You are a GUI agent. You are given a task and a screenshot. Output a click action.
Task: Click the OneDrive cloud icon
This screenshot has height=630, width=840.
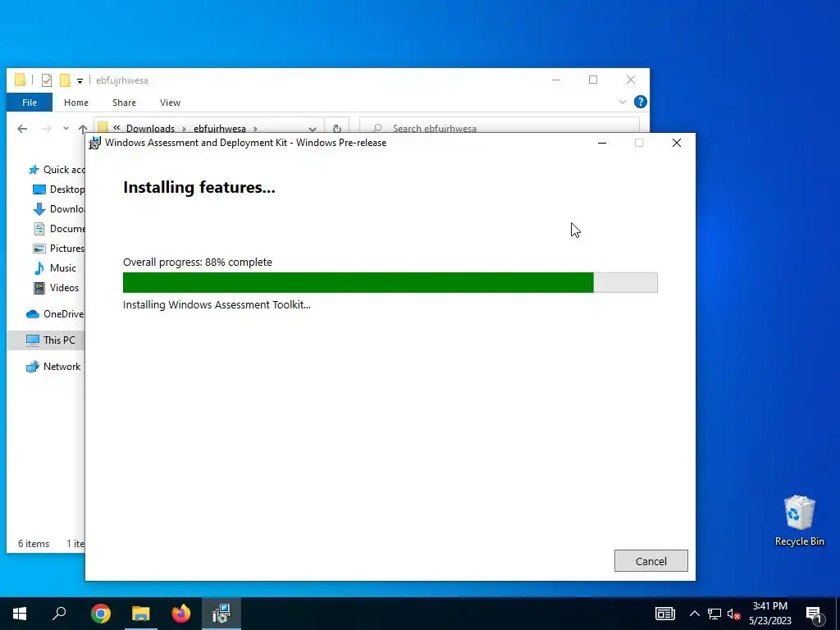(x=33, y=314)
